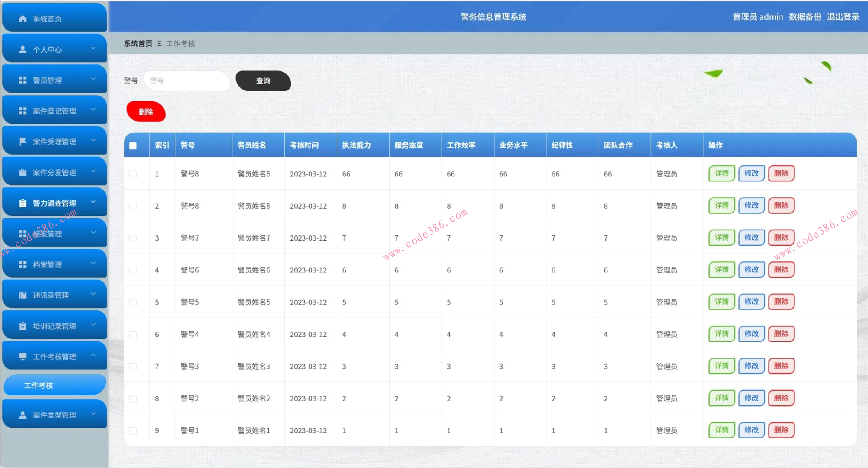Viewport: 868px width, 468px height.
Task: Expand the 档案管理 dropdown chevron
Action: click(x=94, y=263)
